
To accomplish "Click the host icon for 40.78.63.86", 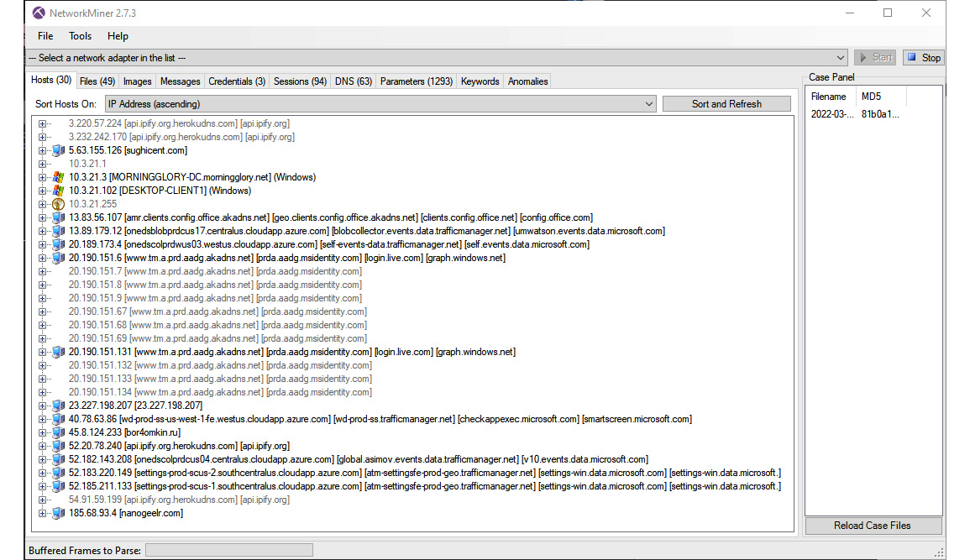I will coord(58,419).
